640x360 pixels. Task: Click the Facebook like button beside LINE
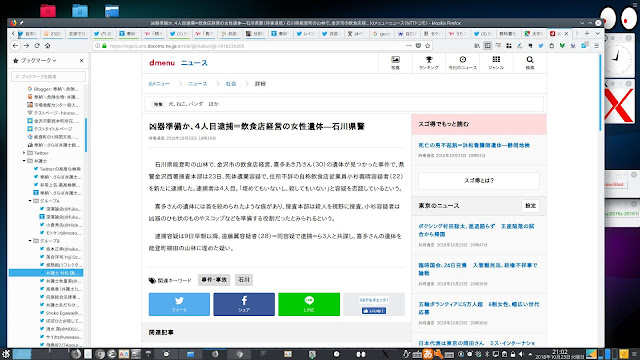(x=374, y=311)
